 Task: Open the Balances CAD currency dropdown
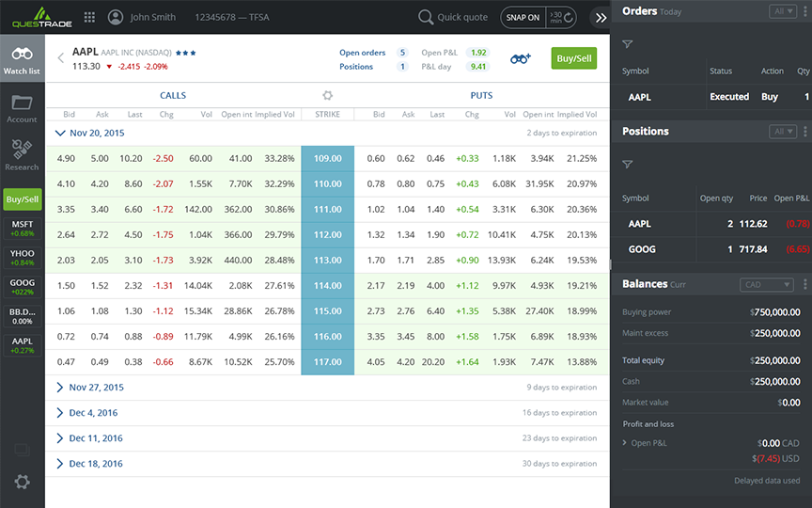(x=767, y=285)
